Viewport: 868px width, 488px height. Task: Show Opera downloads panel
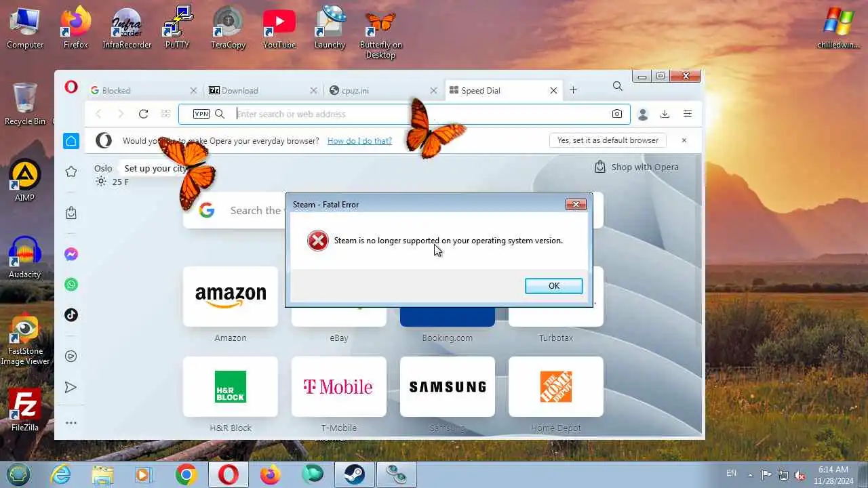(665, 114)
